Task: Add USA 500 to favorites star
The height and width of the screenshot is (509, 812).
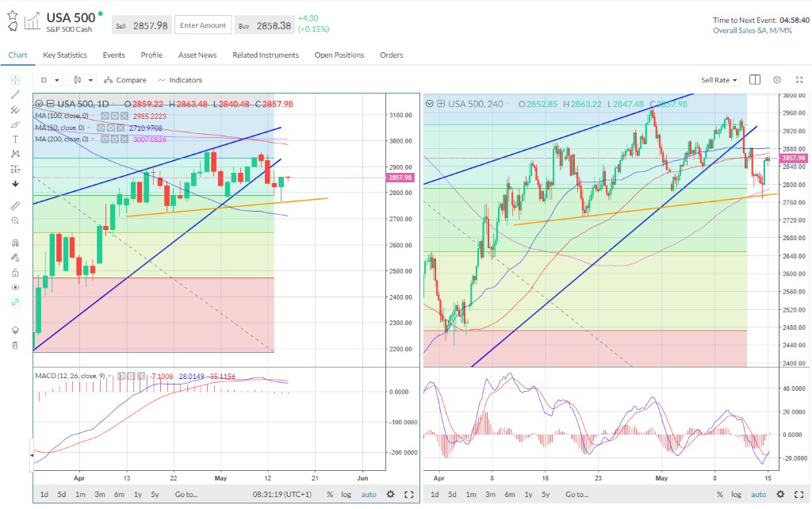Action: point(13,16)
